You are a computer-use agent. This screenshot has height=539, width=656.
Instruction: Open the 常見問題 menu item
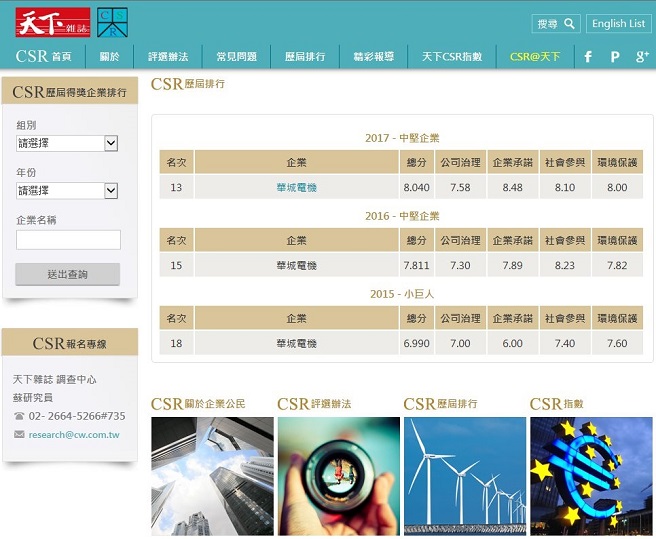pyautogui.click(x=236, y=56)
